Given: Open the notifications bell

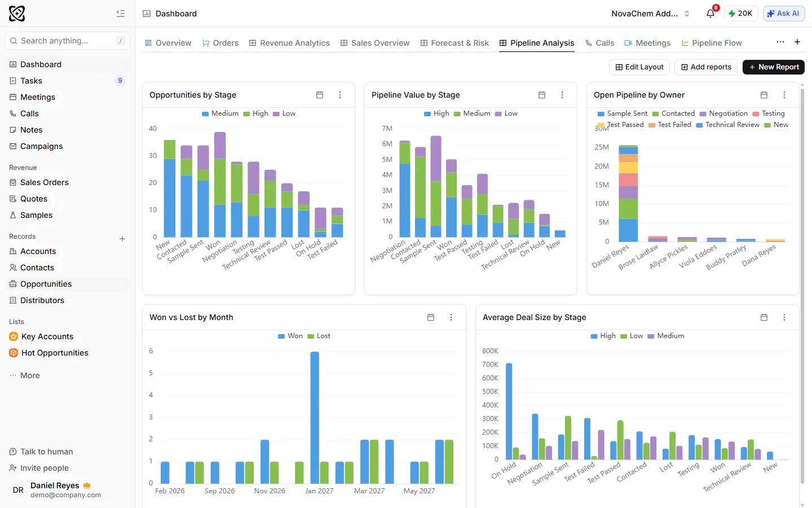Looking at the screenshot, I should (710, 14).
